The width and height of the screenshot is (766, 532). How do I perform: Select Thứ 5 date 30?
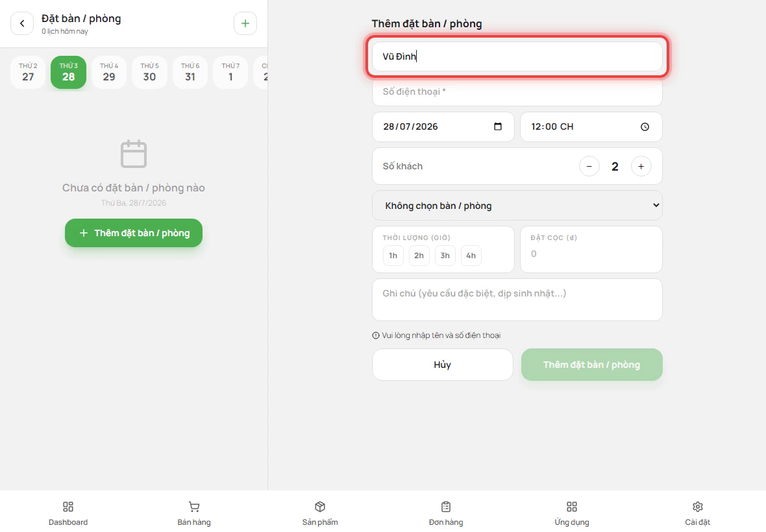click(149, 72)
